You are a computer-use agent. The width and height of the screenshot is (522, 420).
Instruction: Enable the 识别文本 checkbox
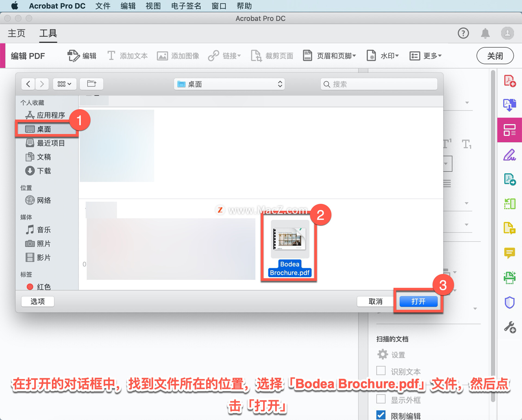(381, 371)
